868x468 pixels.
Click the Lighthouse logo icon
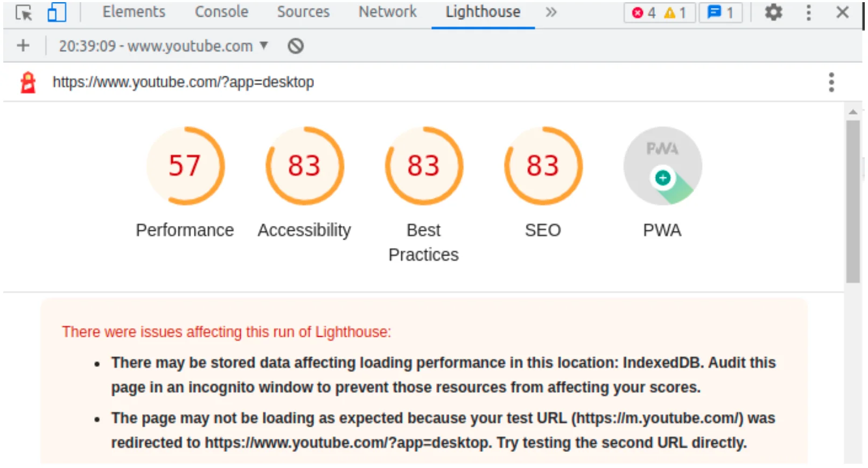point(28,82)
